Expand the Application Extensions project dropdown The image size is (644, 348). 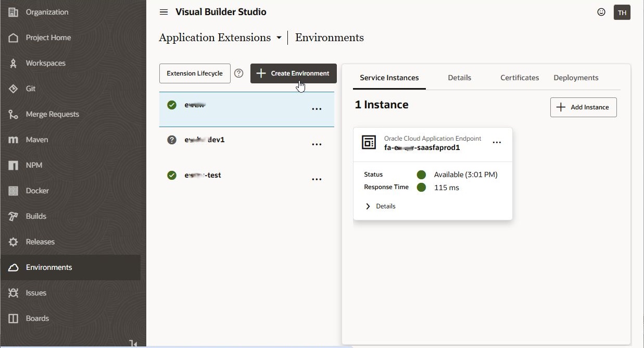[x=279, y=38]
